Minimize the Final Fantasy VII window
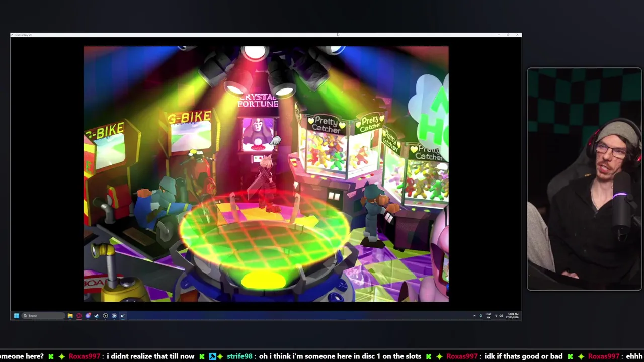This screenshot has width=644, height=362. click(499, 35)
